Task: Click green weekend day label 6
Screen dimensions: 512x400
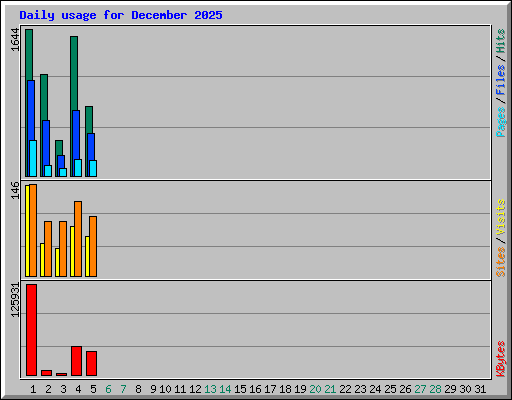Action: (x=108, y=389)
